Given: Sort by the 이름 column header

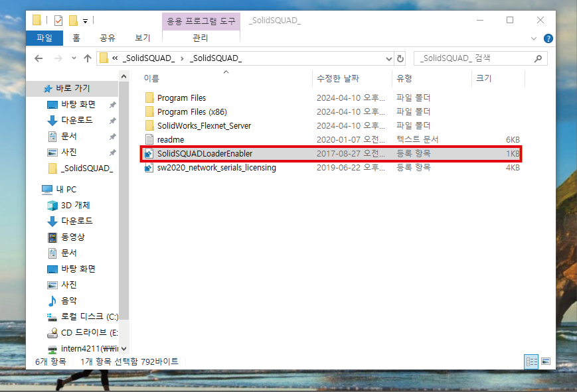Looking at the screenshot, I should point(151,78).
